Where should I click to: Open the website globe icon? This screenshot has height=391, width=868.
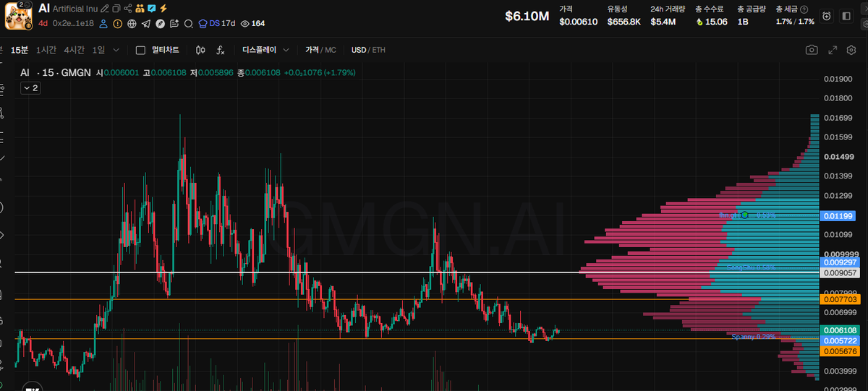132,24
